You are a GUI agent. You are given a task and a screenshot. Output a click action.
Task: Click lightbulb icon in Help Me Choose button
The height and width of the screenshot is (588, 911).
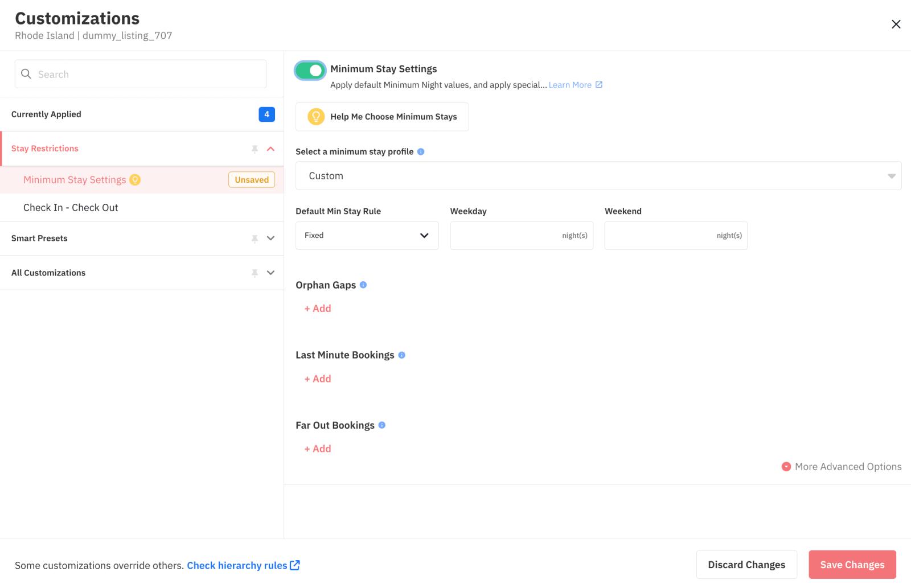315,117
